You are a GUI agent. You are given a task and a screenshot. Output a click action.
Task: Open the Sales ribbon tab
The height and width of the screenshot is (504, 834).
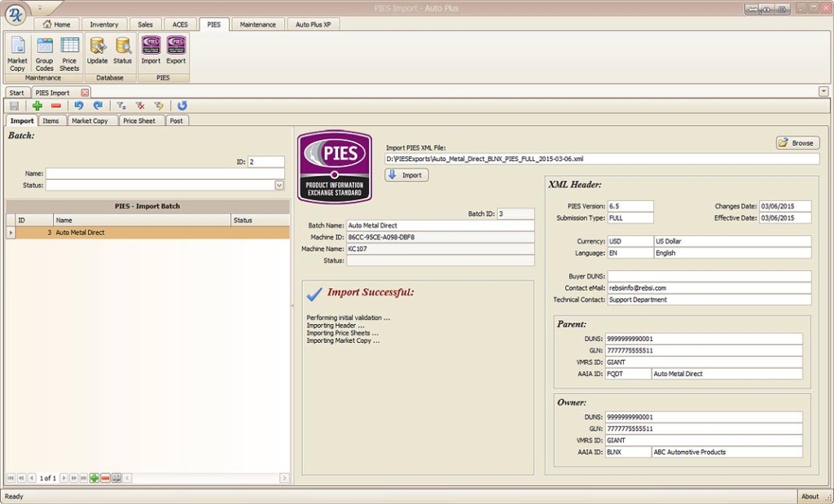(x=145, y=24)
